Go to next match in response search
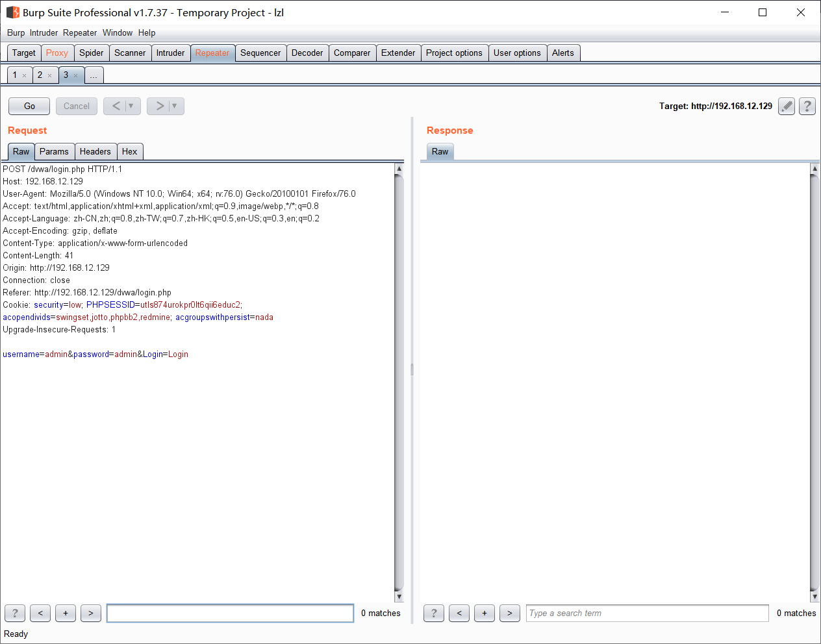The width and height of the screenshot is (821, 644). [510, 613]
